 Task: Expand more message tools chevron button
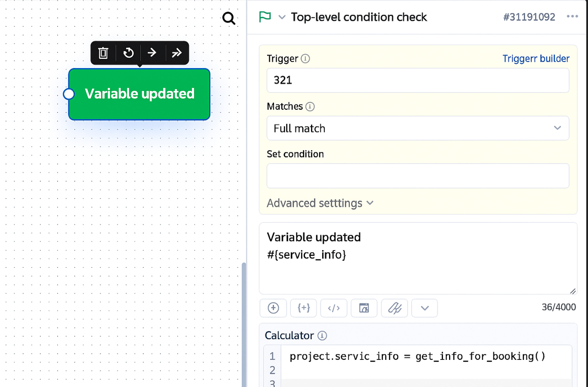click(425, 308)
